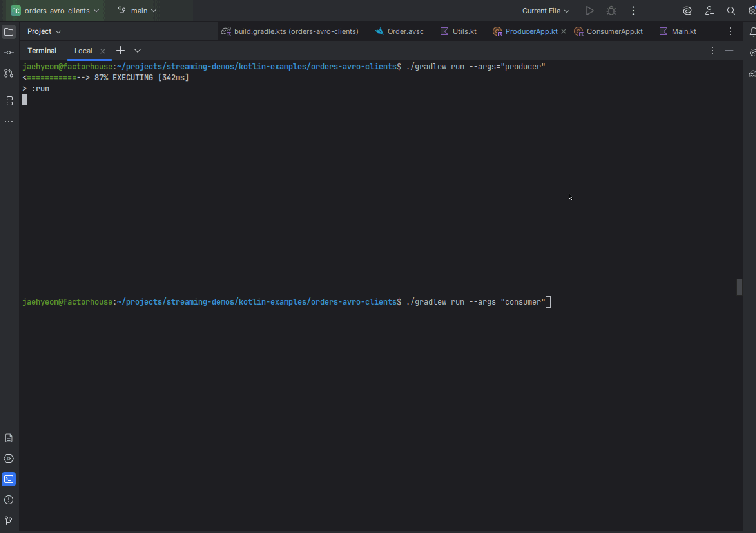Open the AI Assistant swirl icon in toolbar
The image size is (756, 533).
pyautogui.click(x=687, y=11)
